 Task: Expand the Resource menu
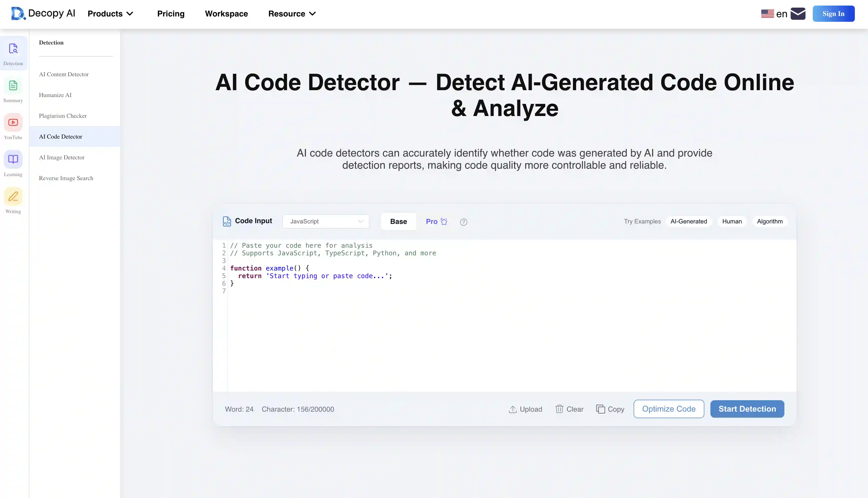tap(291, 14)
